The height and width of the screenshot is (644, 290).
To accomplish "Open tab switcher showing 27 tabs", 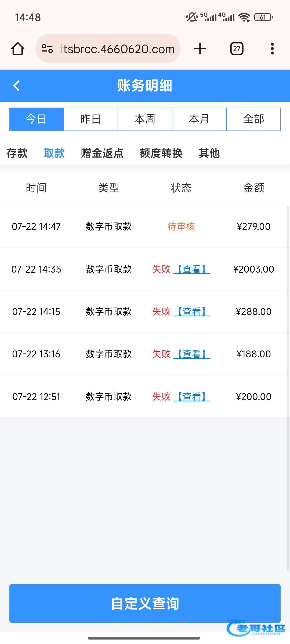I will coord(237,49).
